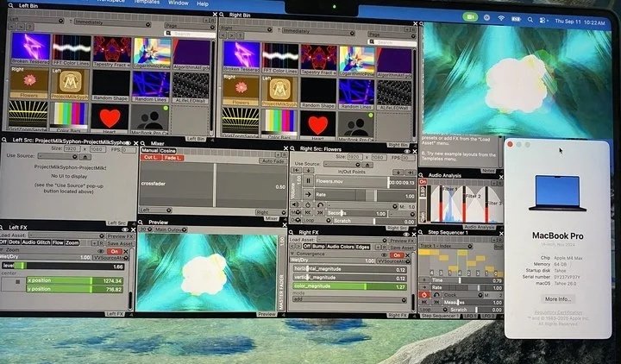Screen dimensions: 621x364
Task: Toggle Convergence effect On button in Right FX
Action: [x=396, y=254]
